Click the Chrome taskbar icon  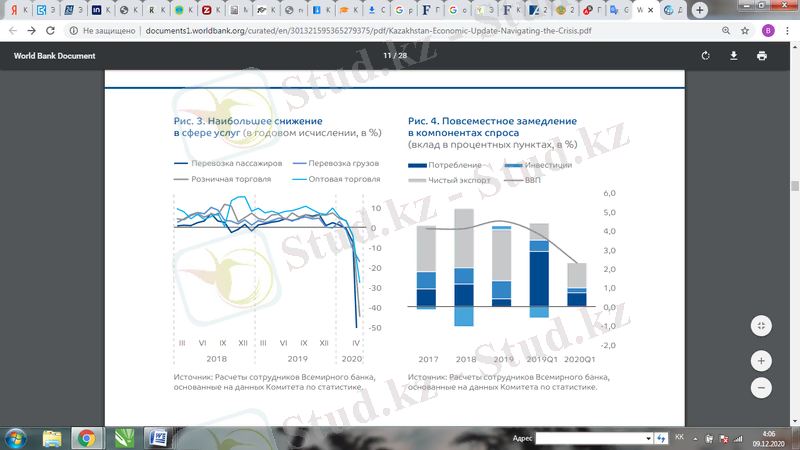[87, 438]
